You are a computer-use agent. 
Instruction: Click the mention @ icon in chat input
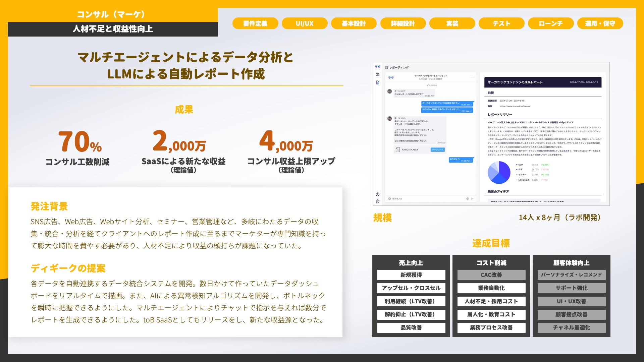[x=468, y=199]
